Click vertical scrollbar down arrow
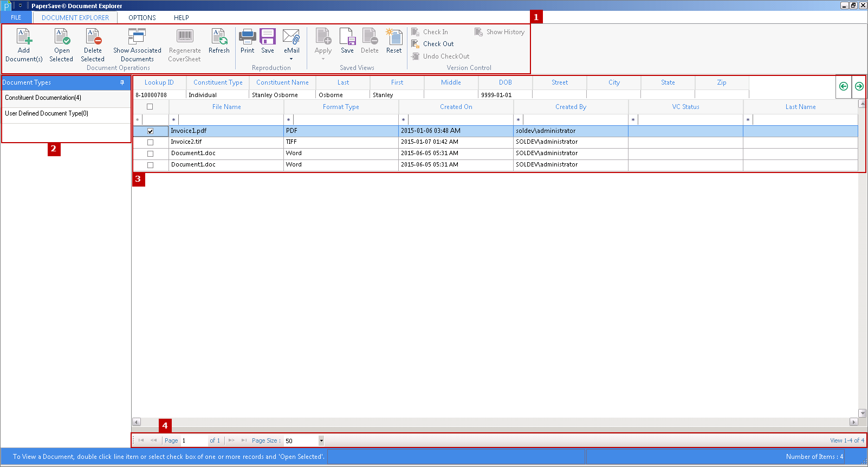868x467 pixels. (x=862, y=413)
